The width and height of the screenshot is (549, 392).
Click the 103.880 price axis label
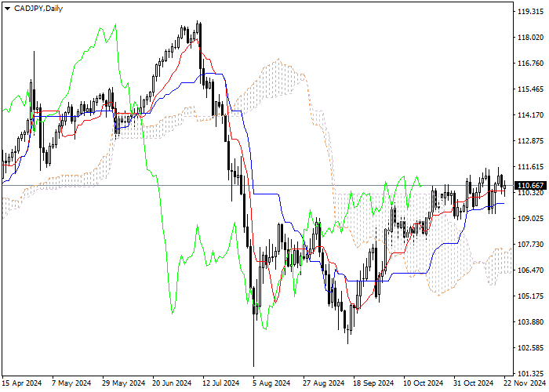(x=530, y=322)
